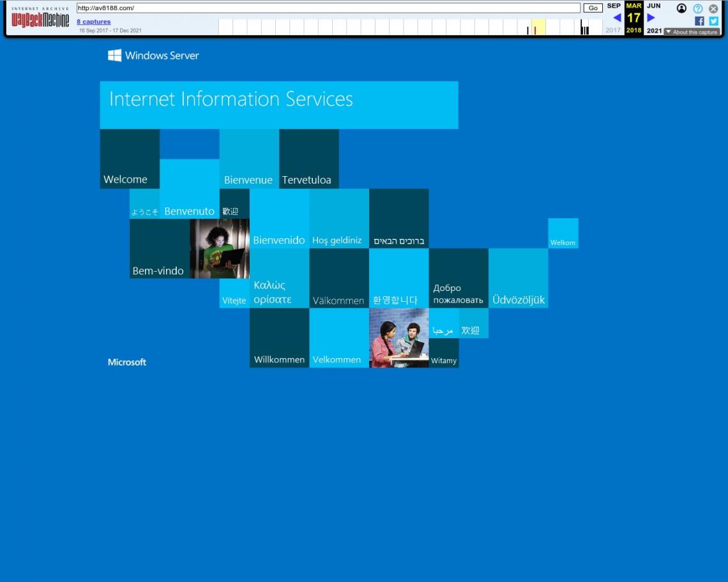The image size is (728, 582).
Task: Select the Willkommen tile
Action: click(x=280, y=338)
